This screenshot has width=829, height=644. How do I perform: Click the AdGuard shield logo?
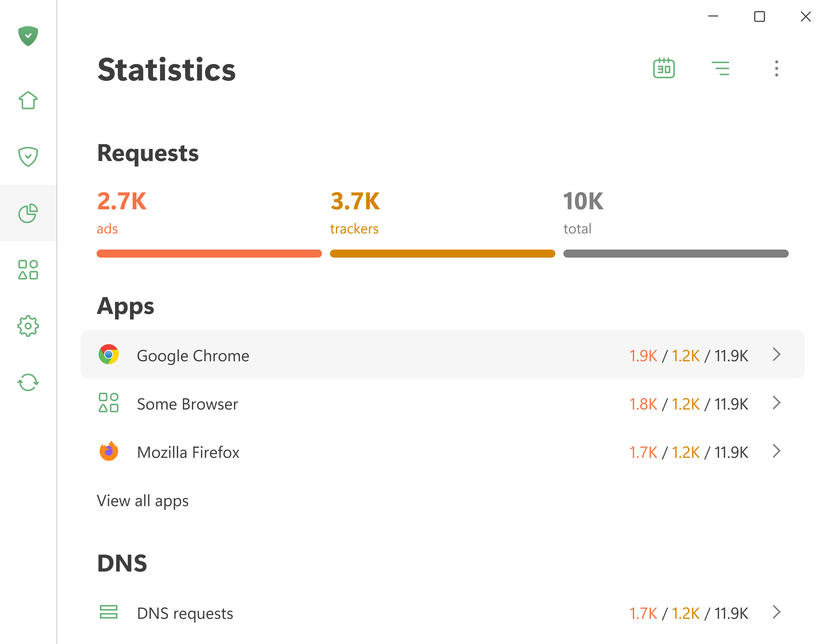pos(28,36)
